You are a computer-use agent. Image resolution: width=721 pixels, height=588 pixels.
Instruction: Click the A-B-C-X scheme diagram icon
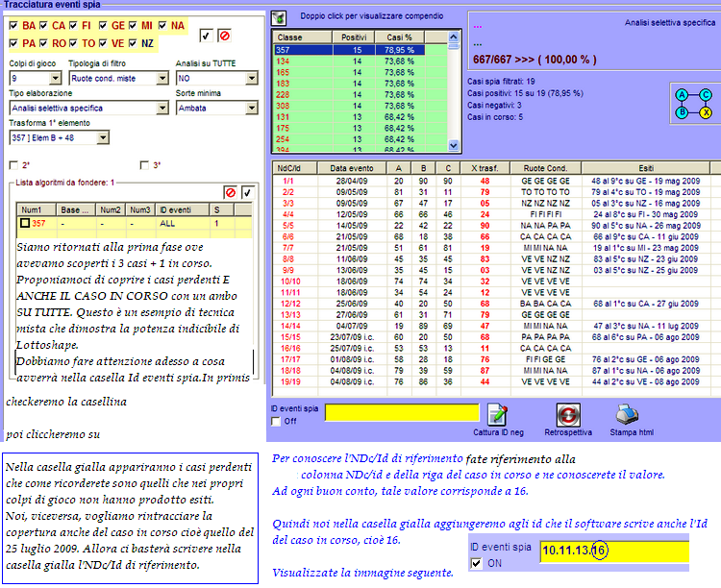click(693, 104)
